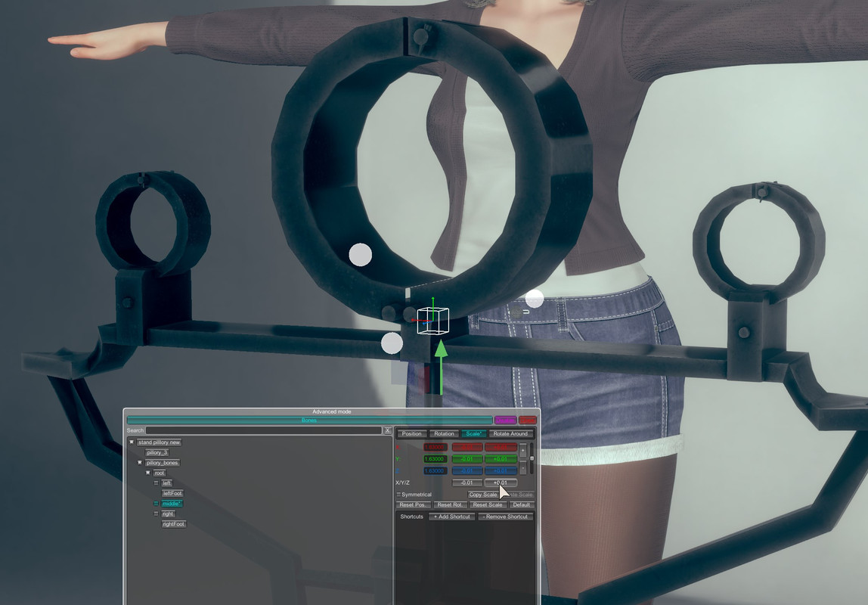Click the + Add Shortcut button
868x605 pixels.
[x=451, y=517]
